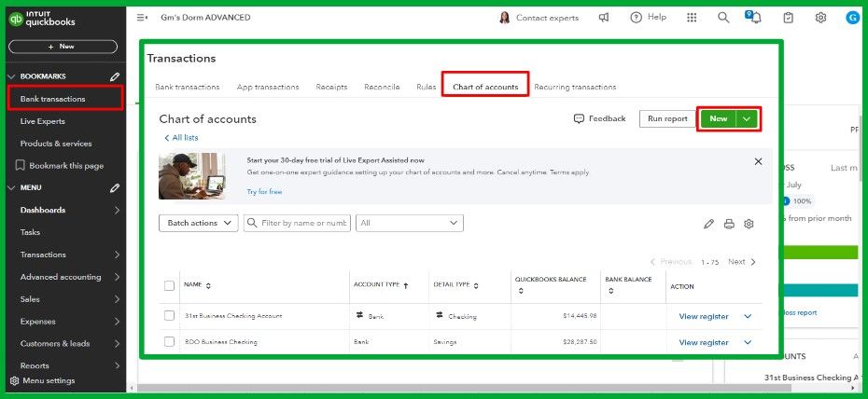The height and width of the screenshot is (399, 868).
Task: Click the Run report button
Action: (x=667, y=118)
